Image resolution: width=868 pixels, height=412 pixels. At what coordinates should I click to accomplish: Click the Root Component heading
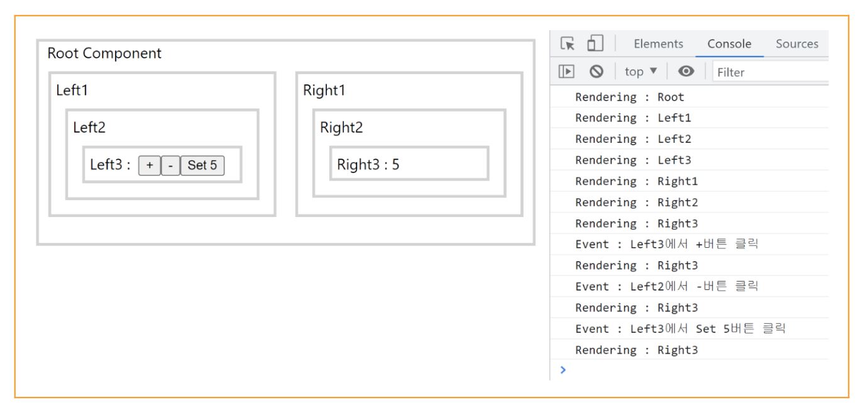click(105, 54)
